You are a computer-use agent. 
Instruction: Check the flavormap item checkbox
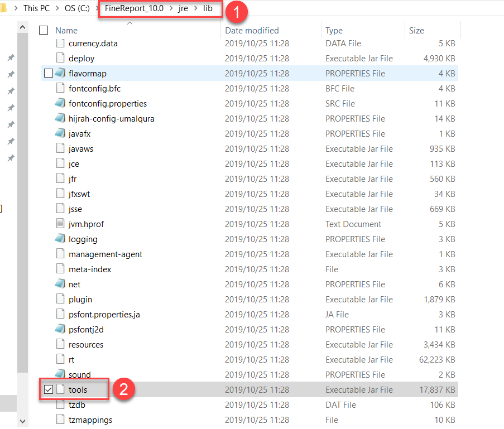(x=47, y=73)
